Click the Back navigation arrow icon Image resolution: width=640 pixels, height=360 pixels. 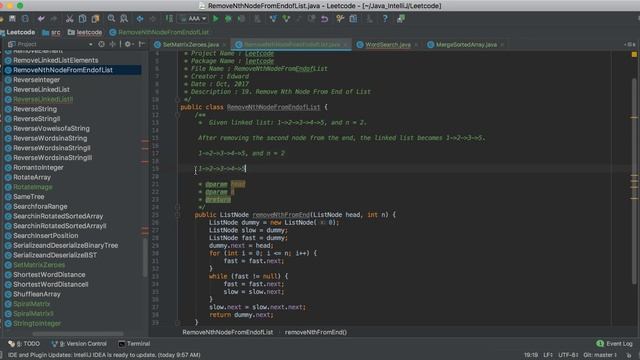140,19
